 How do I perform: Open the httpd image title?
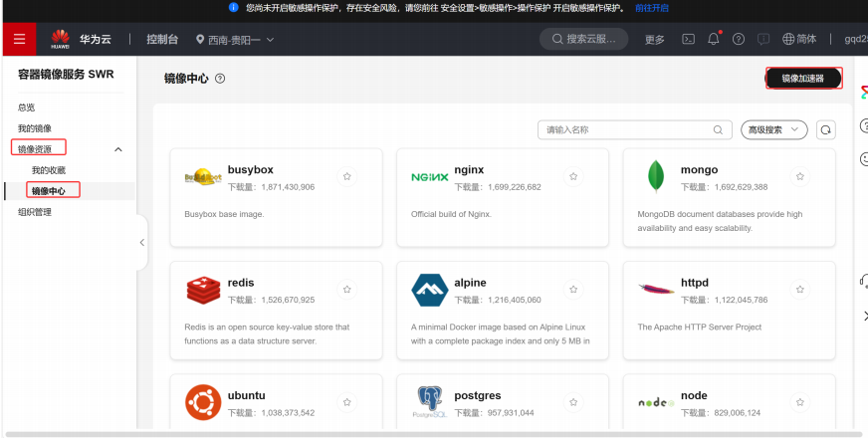[695, 283]
